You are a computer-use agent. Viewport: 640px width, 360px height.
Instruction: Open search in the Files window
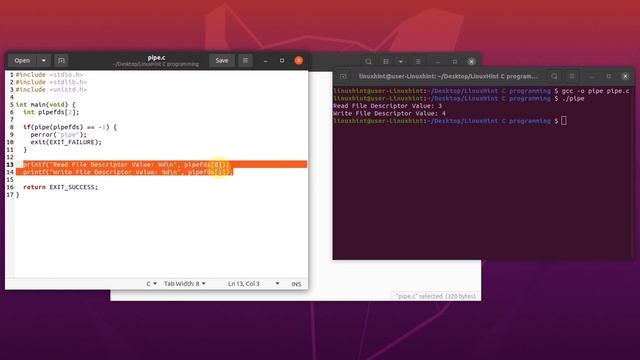(x=369, y=62)
